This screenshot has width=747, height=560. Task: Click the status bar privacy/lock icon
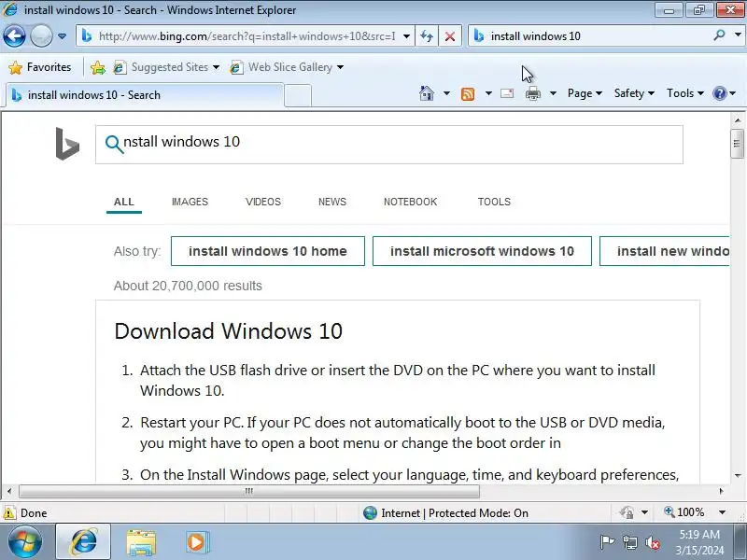tap(627, 512)
